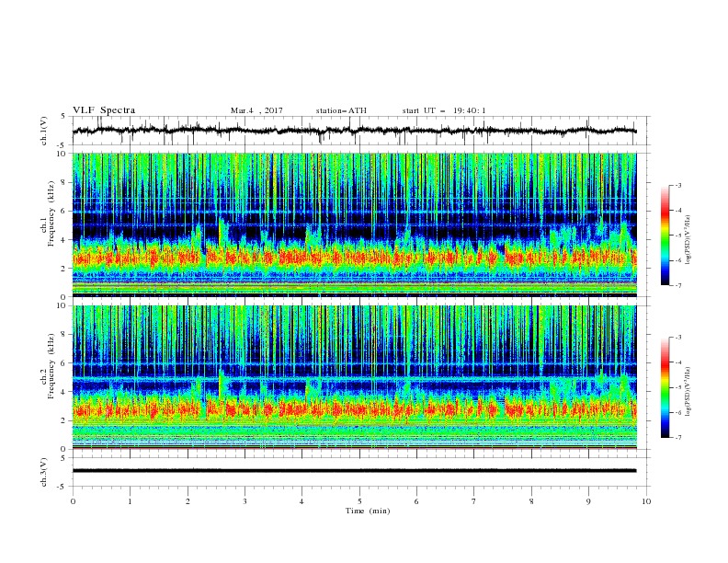
Task: Select the "start UT = 19:40: 1" text
Action: pos(444,110)
